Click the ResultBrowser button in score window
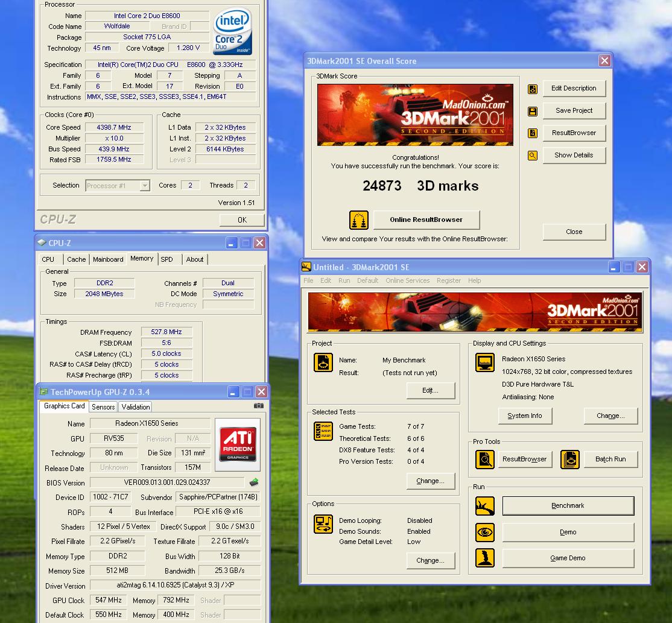Image resolution: width=672 pixels, height=623 pixels. pyautogui.click(x=574, y=133)
